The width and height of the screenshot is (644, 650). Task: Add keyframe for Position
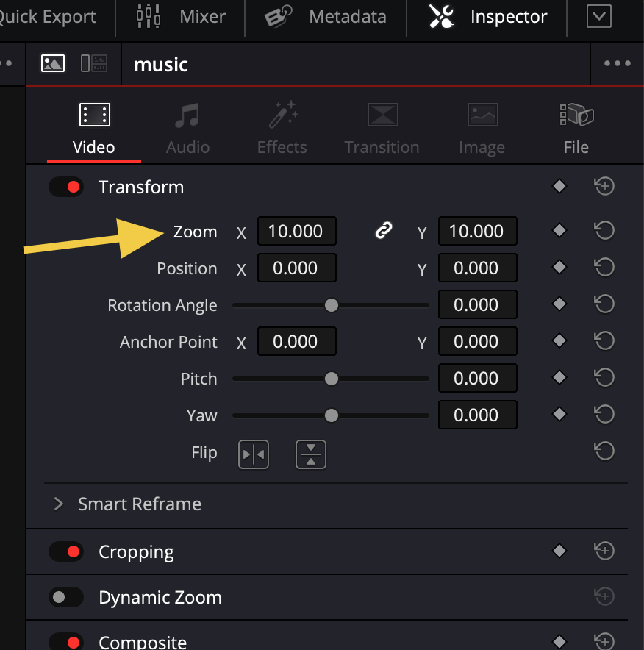point(559,267)
